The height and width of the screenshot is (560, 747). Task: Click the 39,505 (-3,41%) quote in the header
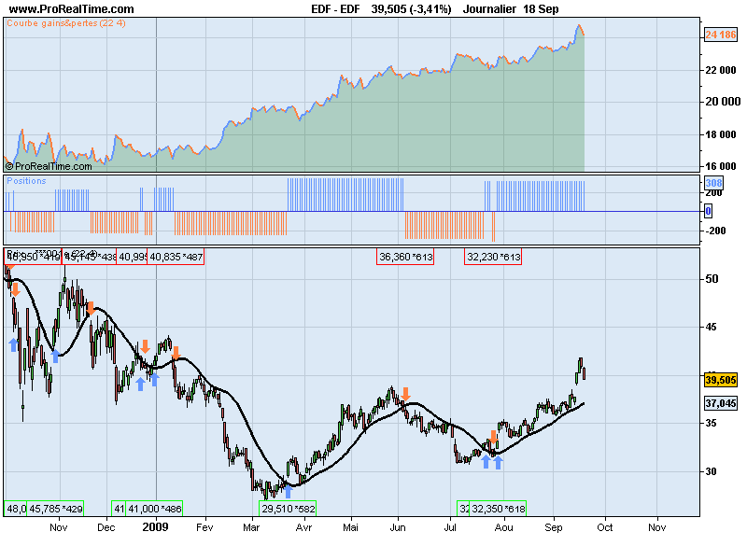411,9
